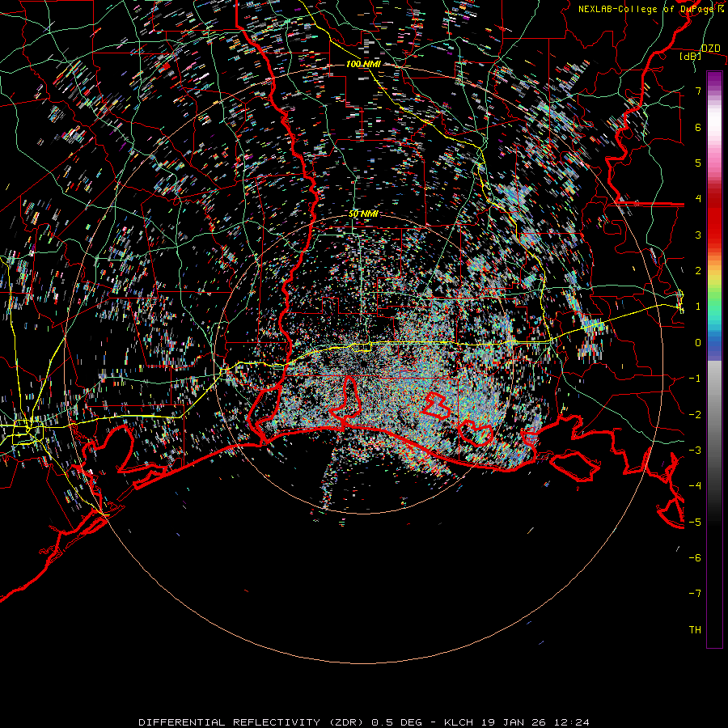Click the "3" value on the color scale

click(x=698, y=235)
